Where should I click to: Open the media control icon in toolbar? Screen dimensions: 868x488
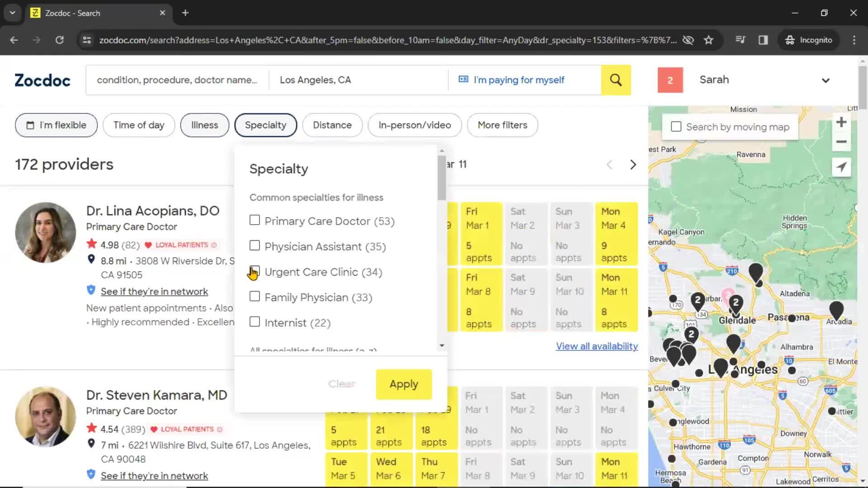pyautogui.click(x=740, y=40)
